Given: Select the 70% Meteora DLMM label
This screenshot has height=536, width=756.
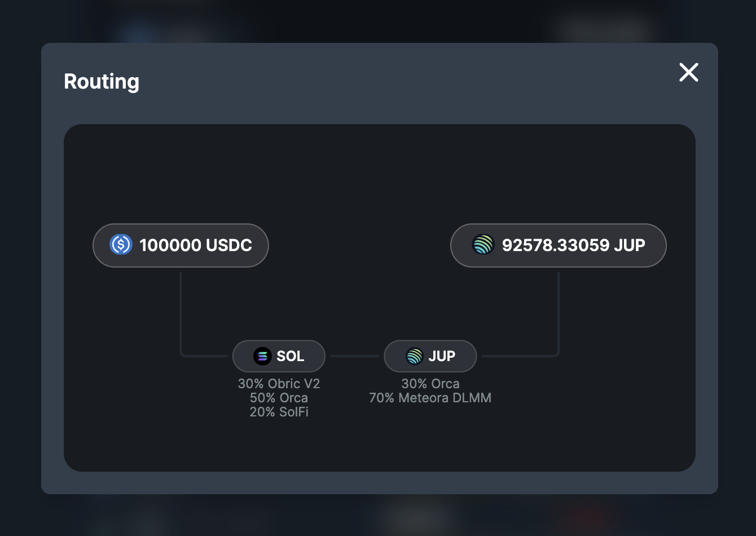Looking at the screenshot, I should coord(430,397).
